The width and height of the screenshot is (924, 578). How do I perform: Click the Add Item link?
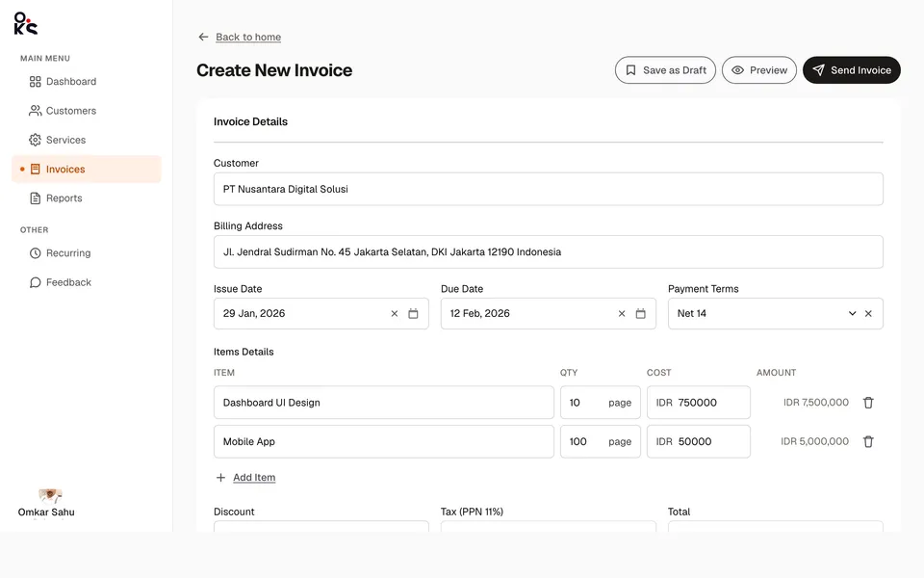(254, 478)
